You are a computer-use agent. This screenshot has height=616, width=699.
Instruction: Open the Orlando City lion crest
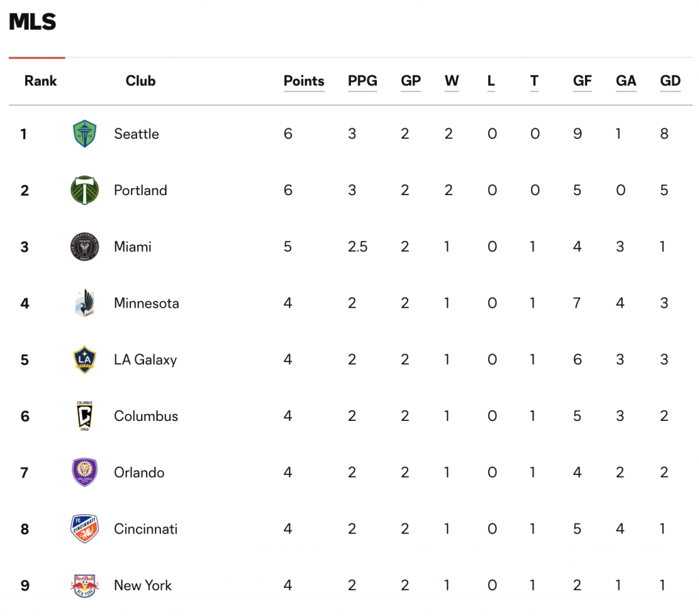coord(85,472)
